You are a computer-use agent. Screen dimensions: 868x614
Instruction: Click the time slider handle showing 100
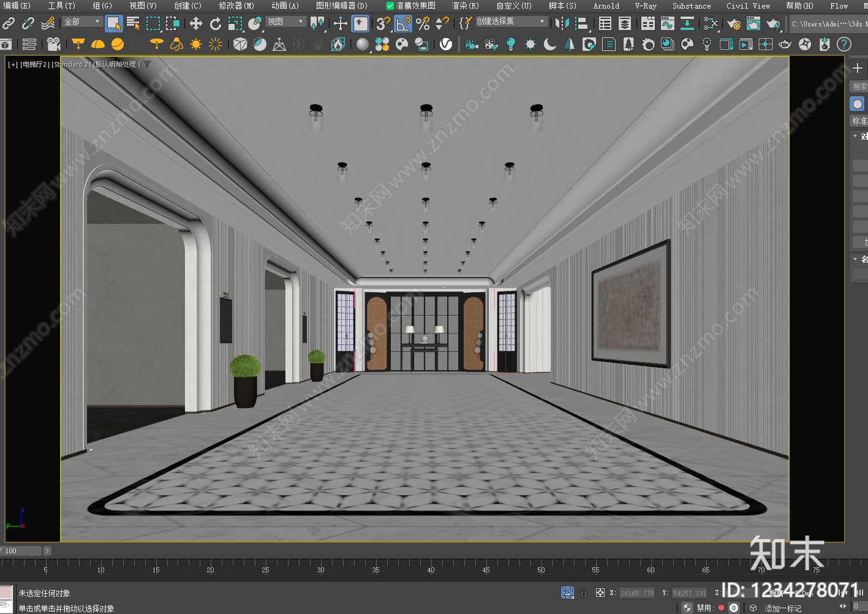click(x=21, y=551)
